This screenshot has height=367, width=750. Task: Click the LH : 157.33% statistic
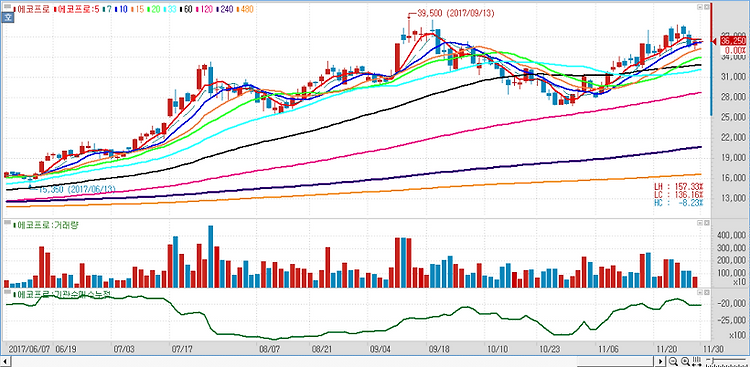coord(678,186)
